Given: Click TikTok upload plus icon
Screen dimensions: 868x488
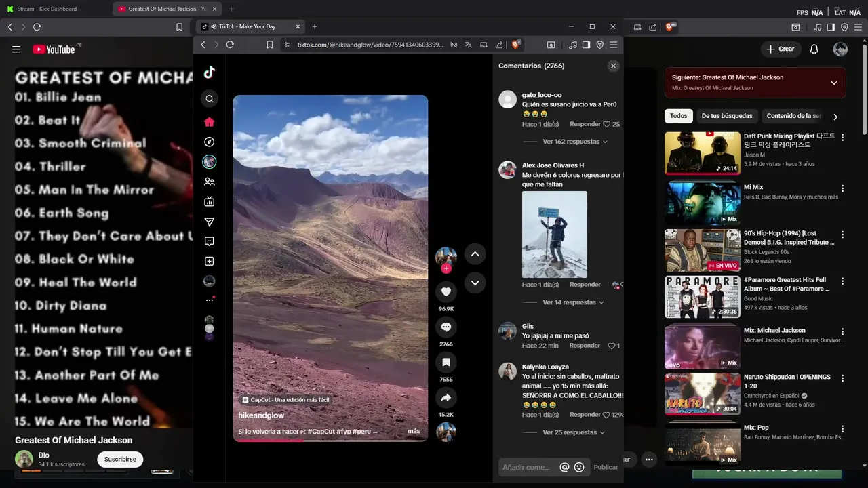Looking at the screenshot, I should coord(210,262).
